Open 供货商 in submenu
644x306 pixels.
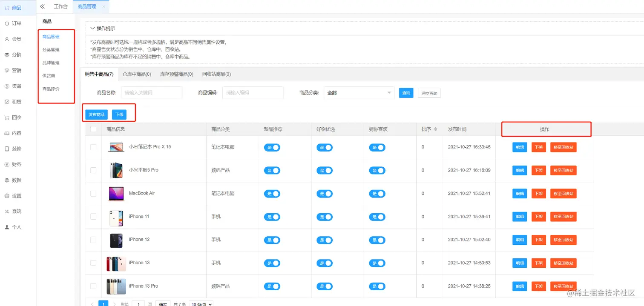click(x=49, y=76)
